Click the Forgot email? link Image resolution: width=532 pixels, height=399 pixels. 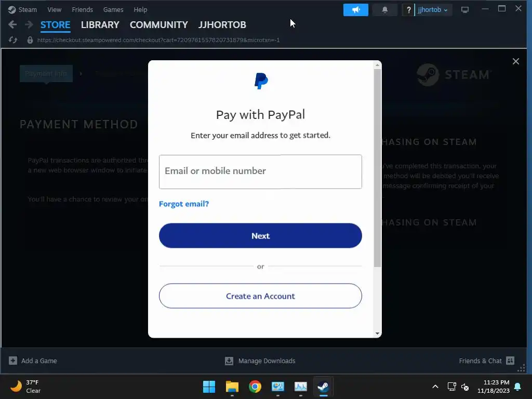coord(184,204)
